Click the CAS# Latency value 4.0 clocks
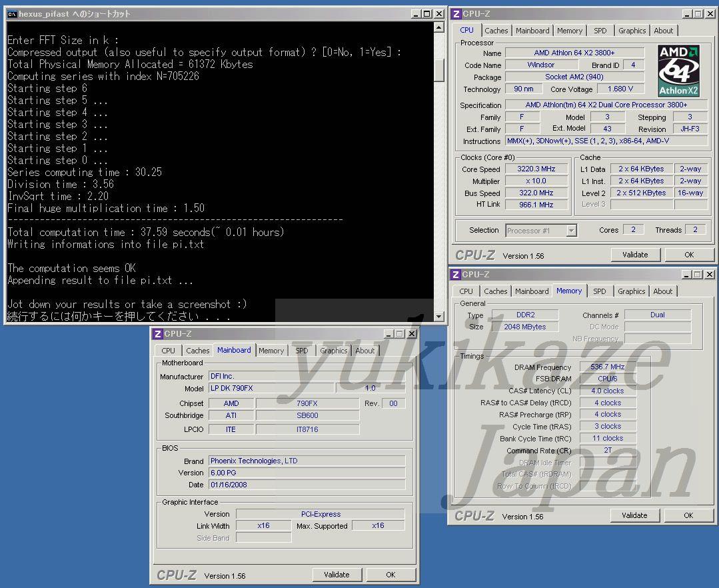The image size is (719, 588). (608, 391)
